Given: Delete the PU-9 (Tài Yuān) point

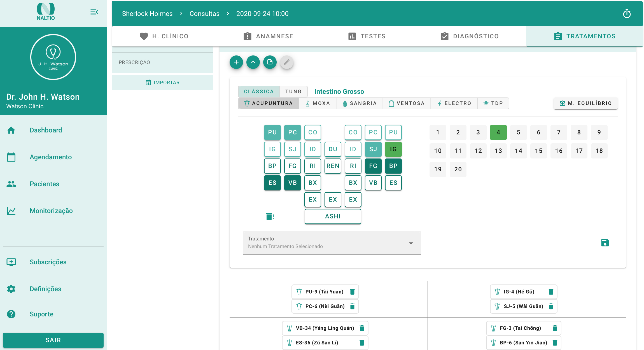Looking at the screenshot, I should coord(352,292).
